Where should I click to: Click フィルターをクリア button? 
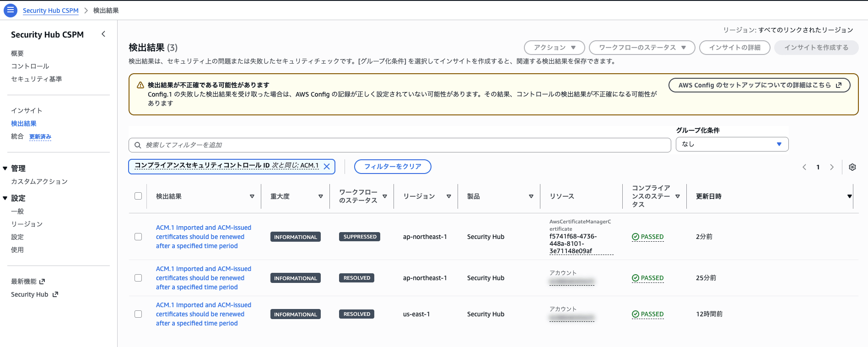tap(393, 167)
